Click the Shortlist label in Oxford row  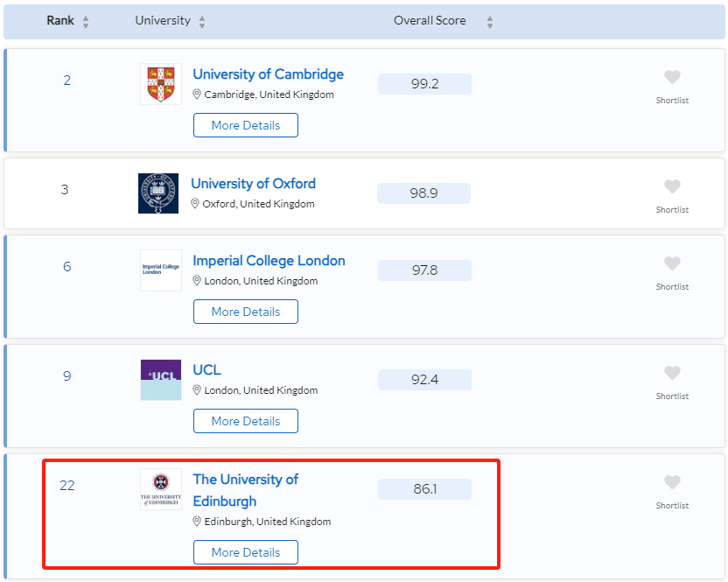pyautogui.click(x=672, y=210)
